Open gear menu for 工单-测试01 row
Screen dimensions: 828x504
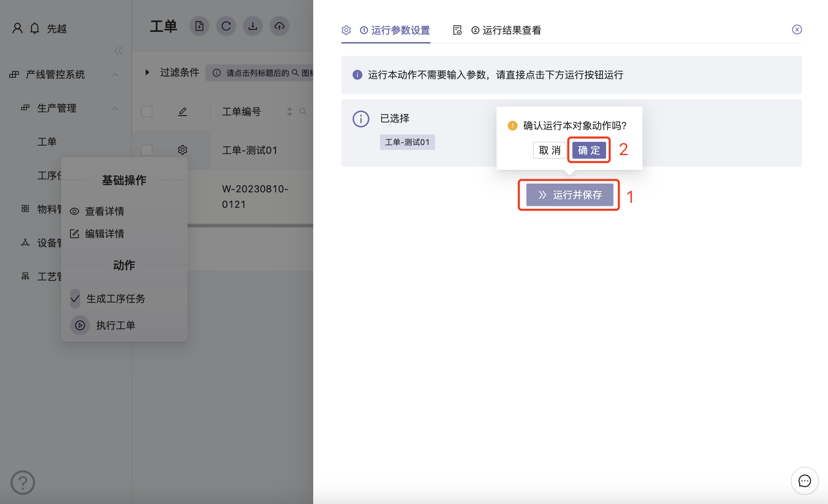click(x=182, y=150)
